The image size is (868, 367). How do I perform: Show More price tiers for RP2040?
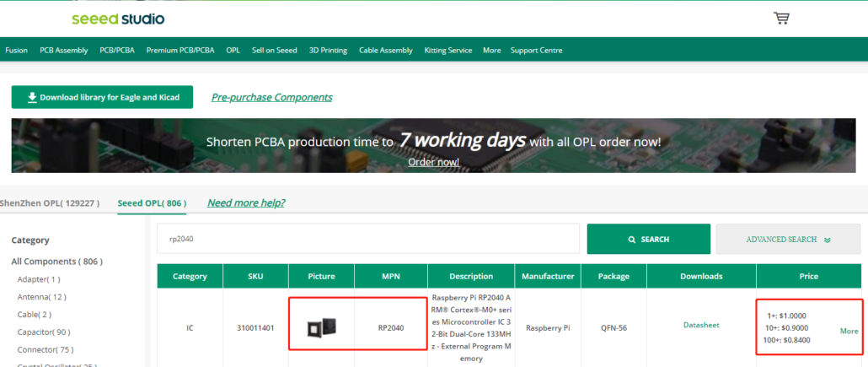pyautogui.click(x=849, y=331)
